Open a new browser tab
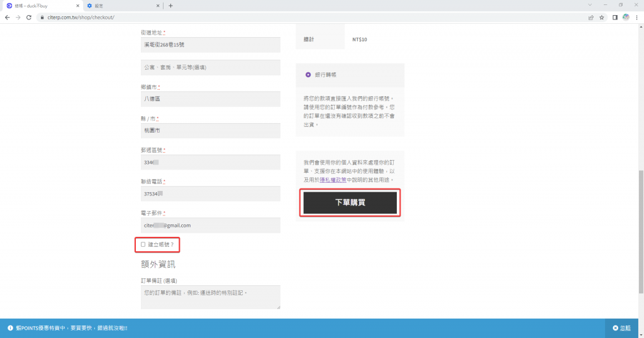Viewport: 644px width, 338px height. click(170, 6)
